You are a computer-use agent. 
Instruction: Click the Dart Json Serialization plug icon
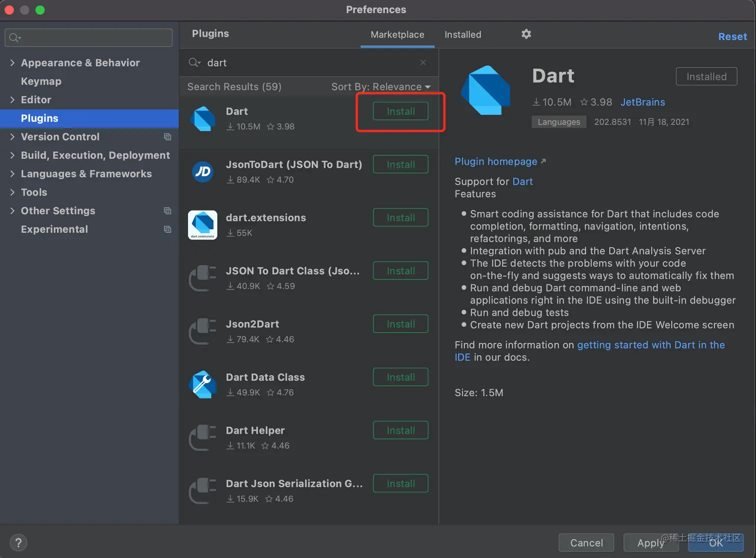202,491
